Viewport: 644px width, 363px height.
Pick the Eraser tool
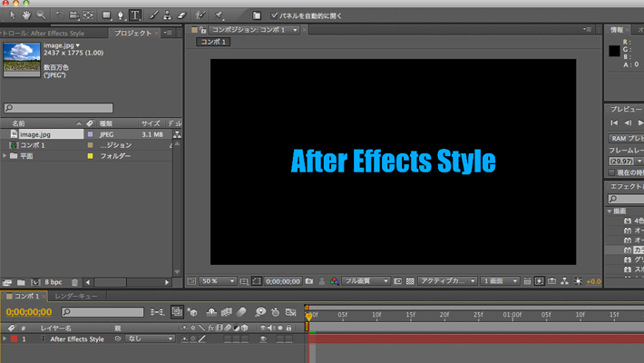(181, 15)
